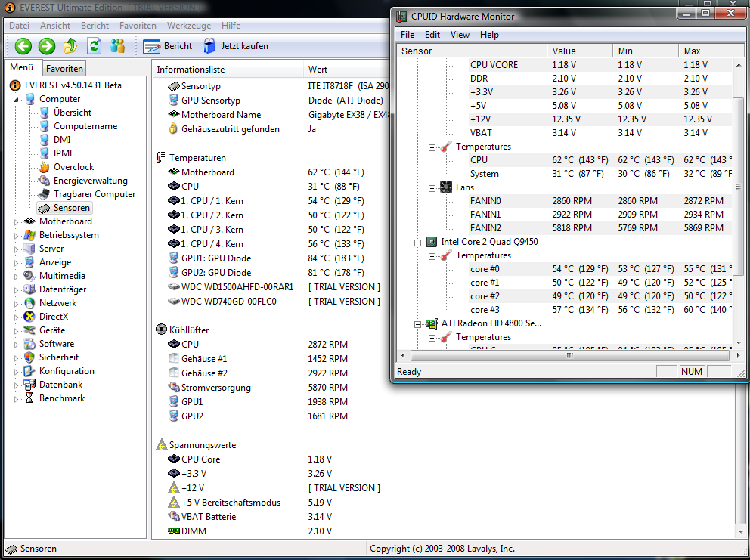Expand the Motherboard tree node

[16, 222]
